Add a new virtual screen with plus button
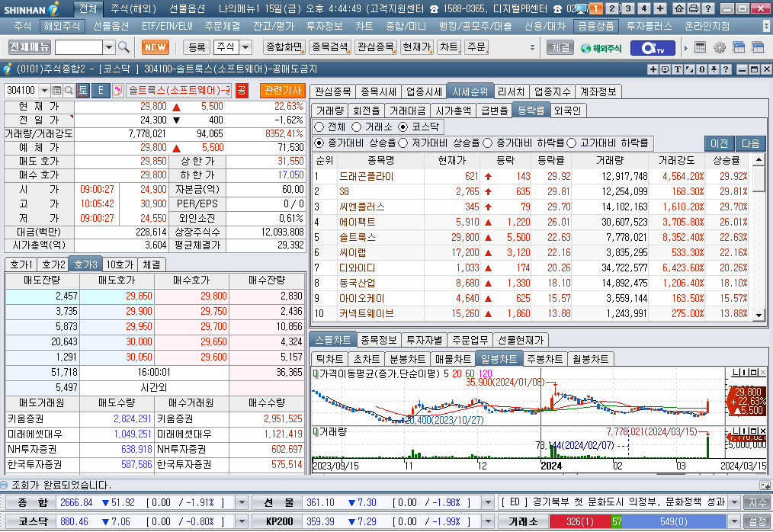773x532 pixels. pyautogui.click(x=660, y=8)
